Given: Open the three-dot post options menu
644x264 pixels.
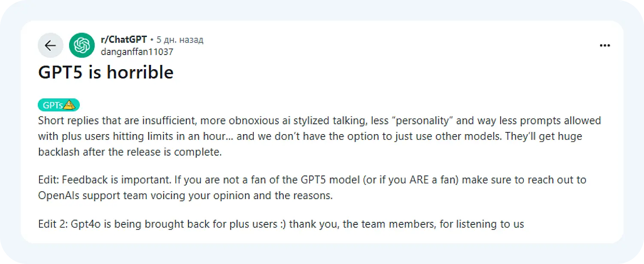Looking at the screenshot, I should [605, 46].
